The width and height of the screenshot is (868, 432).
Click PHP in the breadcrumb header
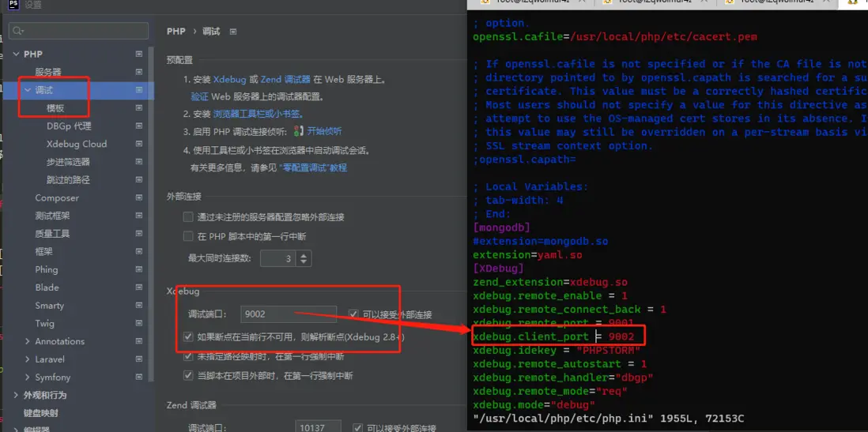[x=176, y=32]
